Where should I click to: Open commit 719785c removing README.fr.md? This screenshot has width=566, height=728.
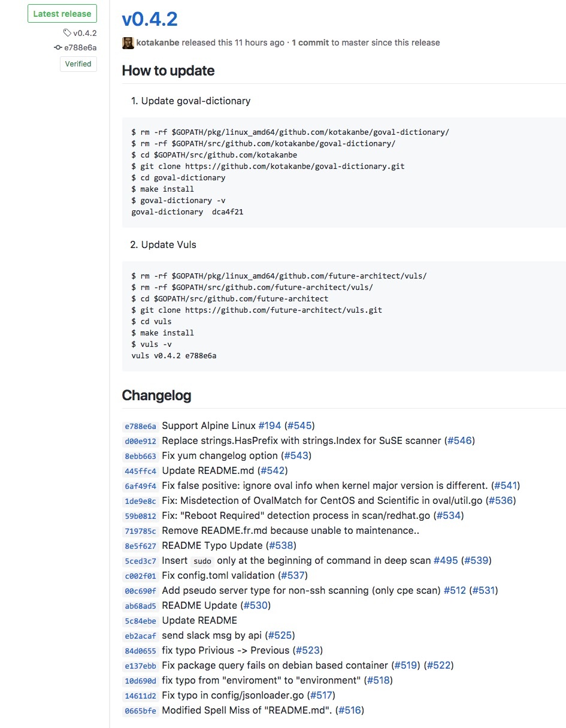point(140,531)
